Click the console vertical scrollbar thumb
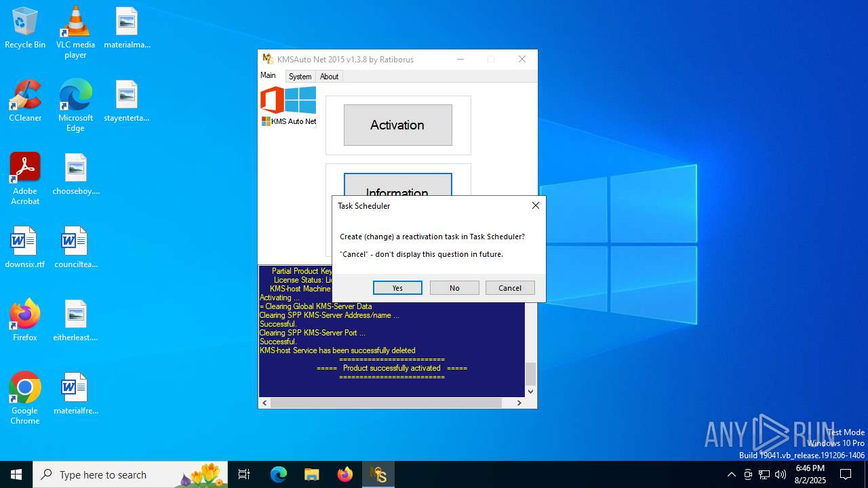 click(530, 373)
